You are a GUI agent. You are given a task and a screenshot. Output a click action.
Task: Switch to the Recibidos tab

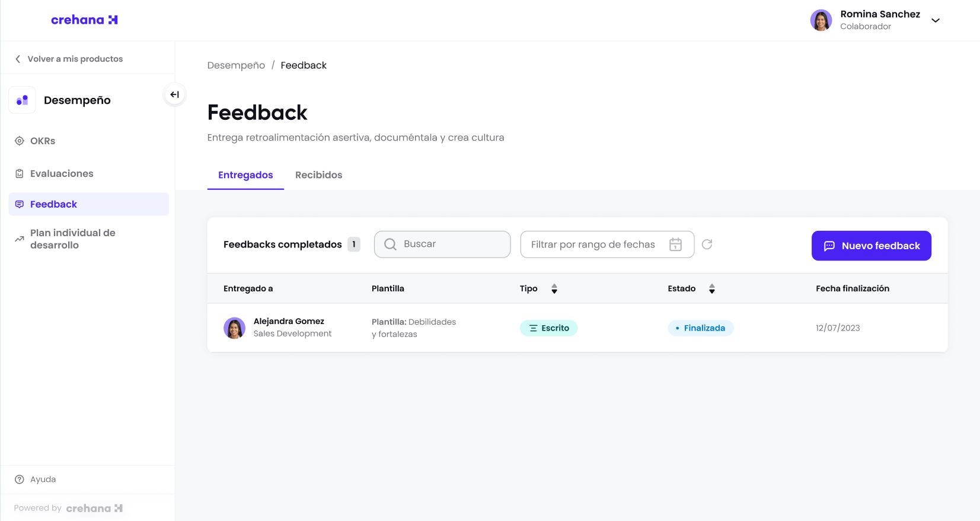[x=318, y=175]
